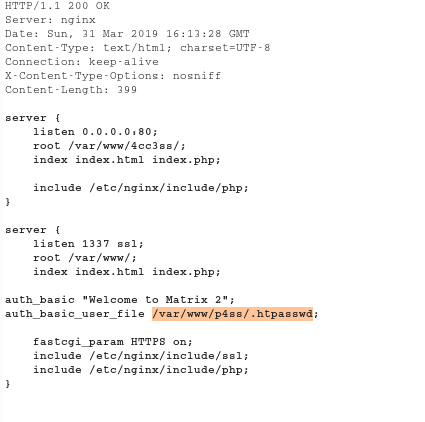This screenshot has width=425, height=422.
Task: Click the Date header with 16:13:28 GMT
Action: click(x=127, y=34)
